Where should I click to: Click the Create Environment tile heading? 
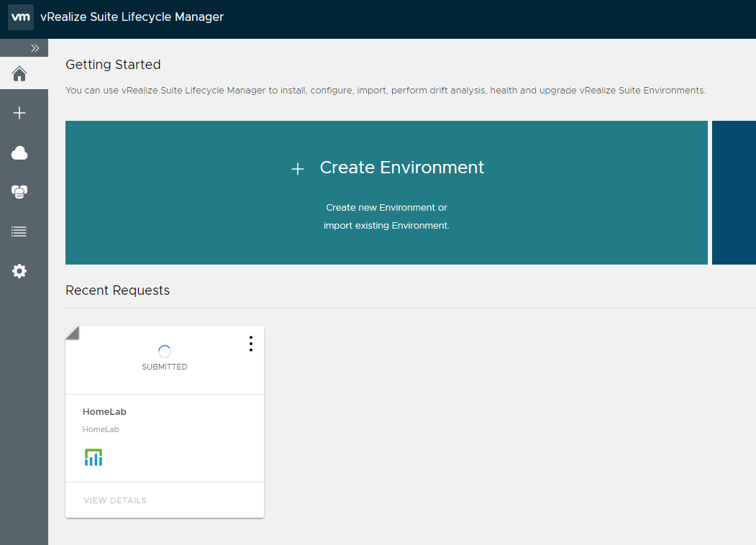point(401,168)
